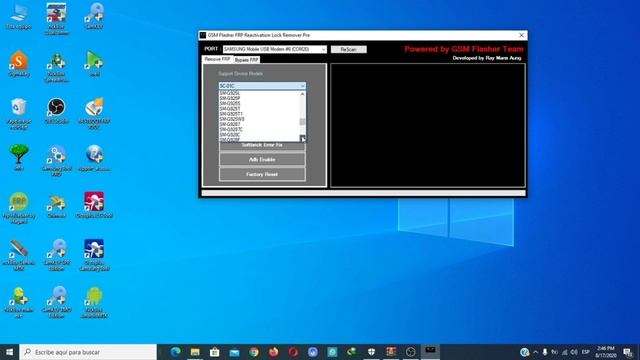Click the ReScan button

pos(349,49)
